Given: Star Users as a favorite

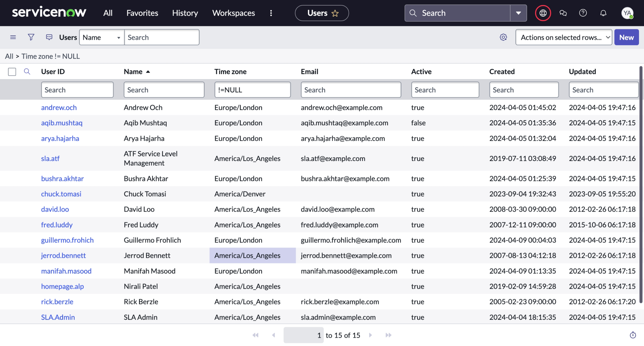Looking at the screenshot, I should (x=335, y=13).
